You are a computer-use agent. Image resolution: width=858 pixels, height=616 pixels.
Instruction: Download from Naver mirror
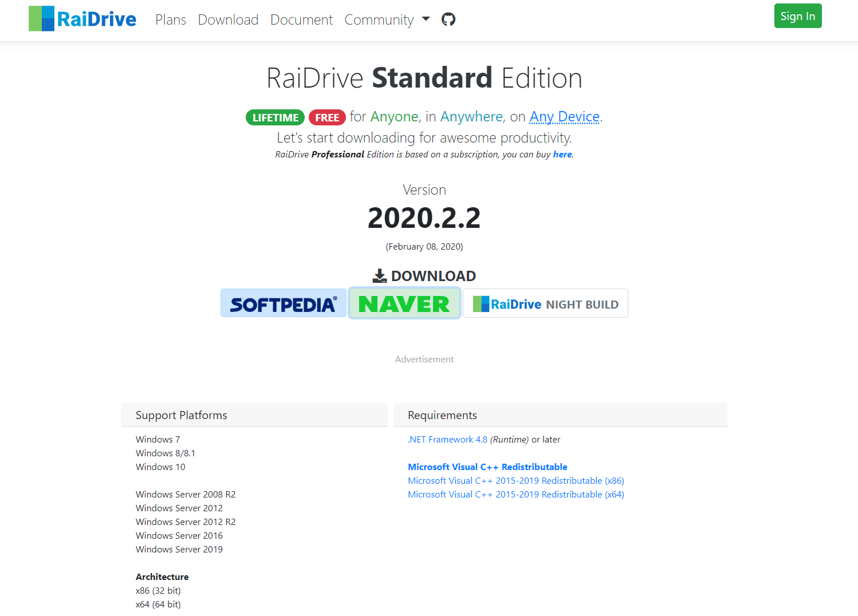pos(404,303)
